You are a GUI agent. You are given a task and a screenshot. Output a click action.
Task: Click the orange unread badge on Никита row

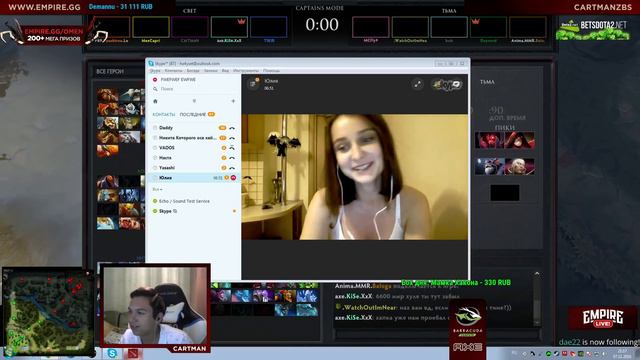[x=222, y=138]
